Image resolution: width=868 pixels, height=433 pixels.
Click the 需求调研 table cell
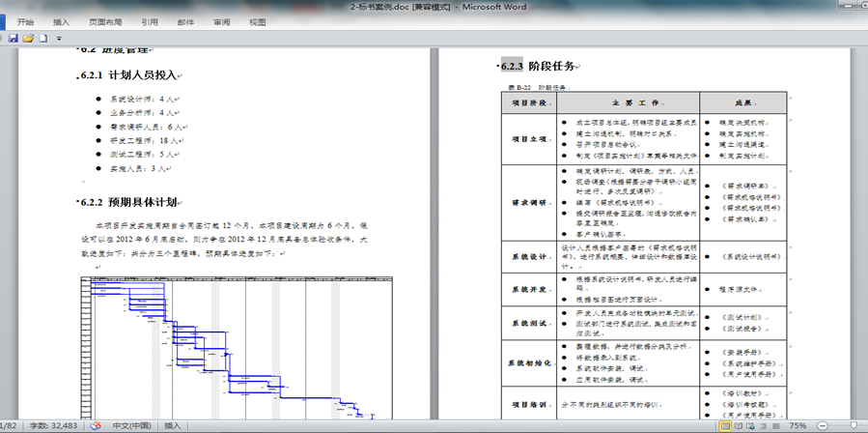529,202
